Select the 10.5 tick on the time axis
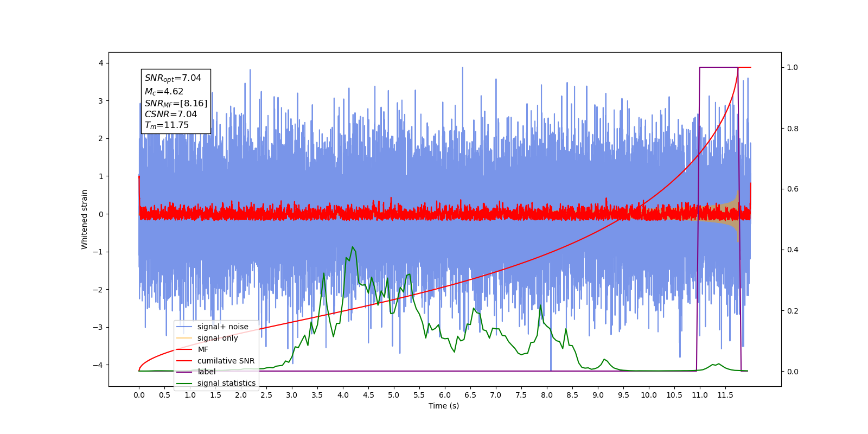This screenshot has width=868, height=434. pyautogui.click(x=674, y=395)
